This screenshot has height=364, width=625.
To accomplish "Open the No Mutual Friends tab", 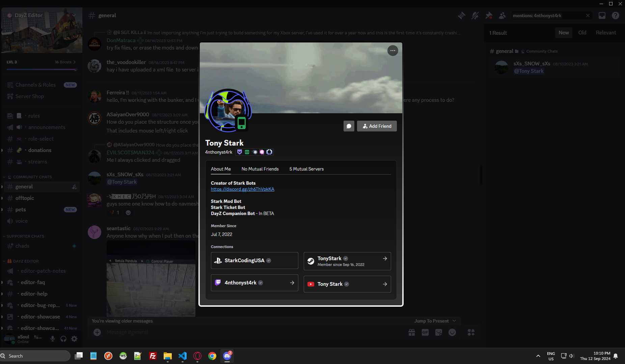I will pos(260,169).
